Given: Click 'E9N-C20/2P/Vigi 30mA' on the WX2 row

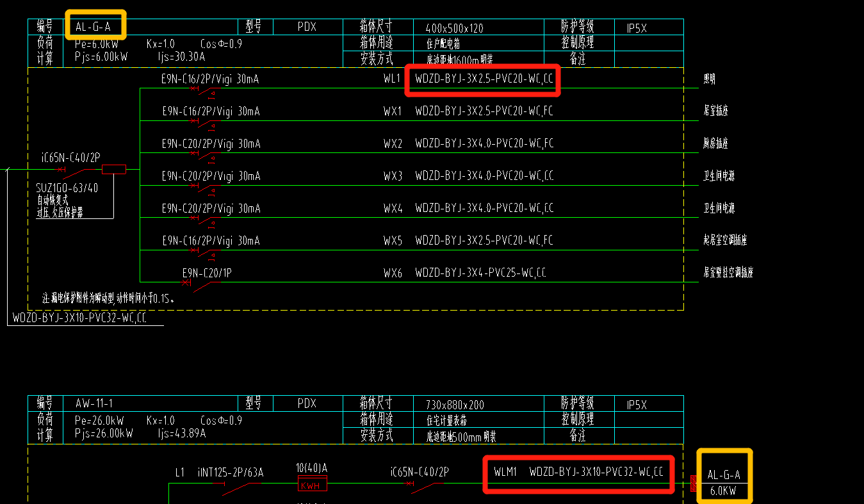Looking at the screenshot, I should pyautogui.click(x=211, y=144).
